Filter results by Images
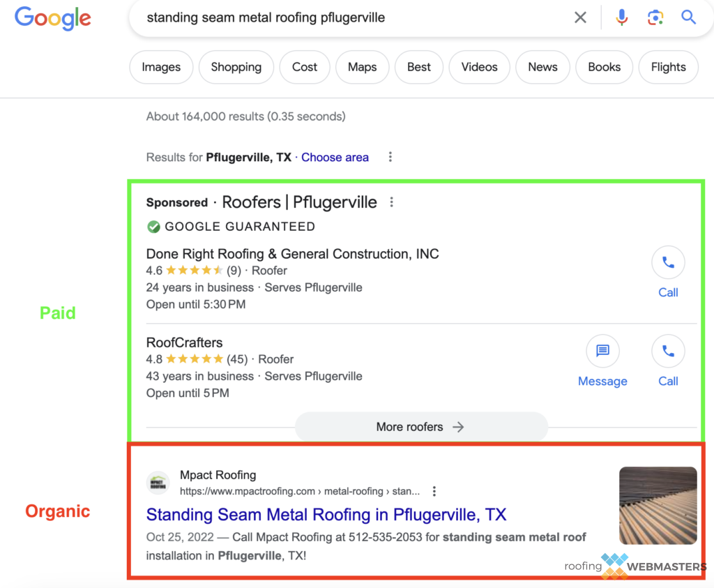The height and width of the screenshot is (588, 714). [161, 68]
